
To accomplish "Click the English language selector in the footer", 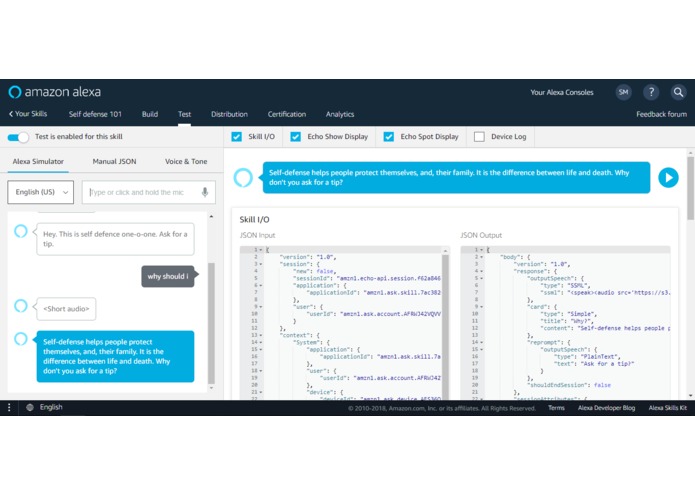I will 51,407.
